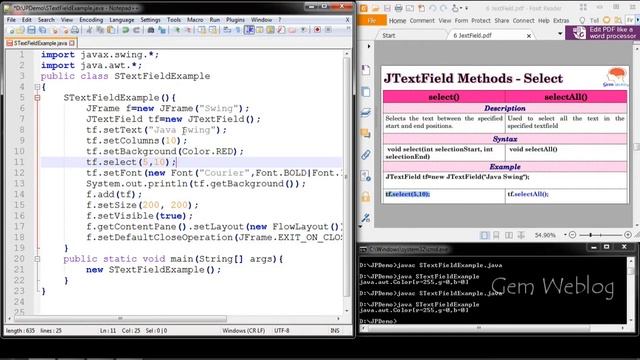640x360 pixels.
Task: Close the 6 JextField.pdf tab
Action: tap(529, 36)
